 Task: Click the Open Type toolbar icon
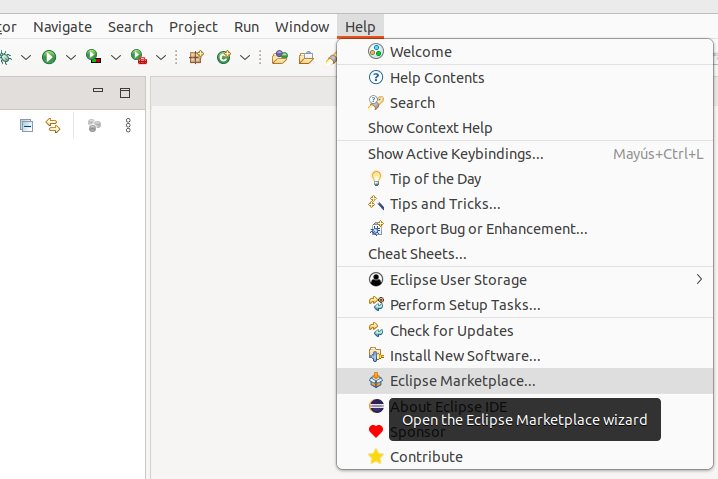(280, 57)
